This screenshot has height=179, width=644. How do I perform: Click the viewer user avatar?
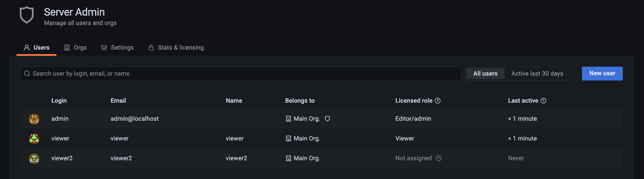point(34,139)
